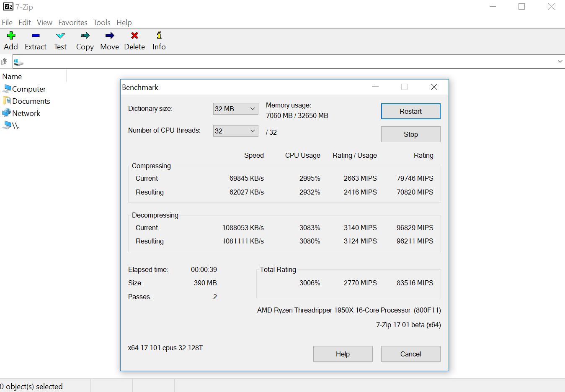565x392 pixels.
Task: Click the up-folder icon beside address bar
Action: 4,62
